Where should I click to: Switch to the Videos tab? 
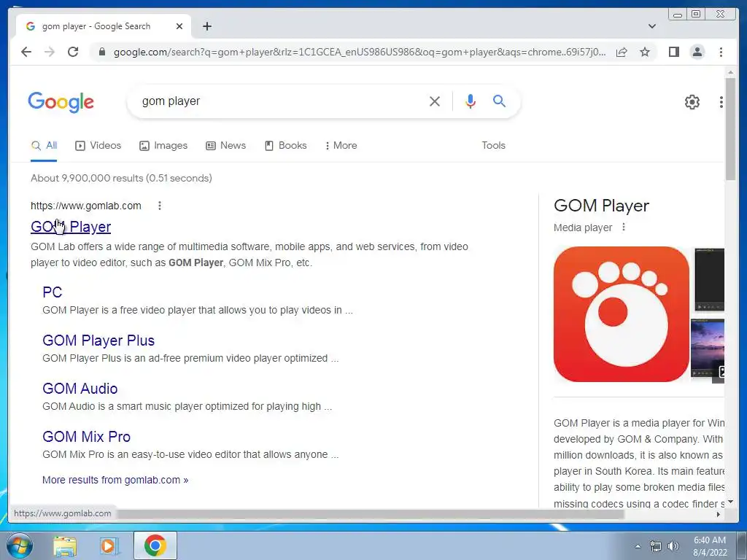98,146
